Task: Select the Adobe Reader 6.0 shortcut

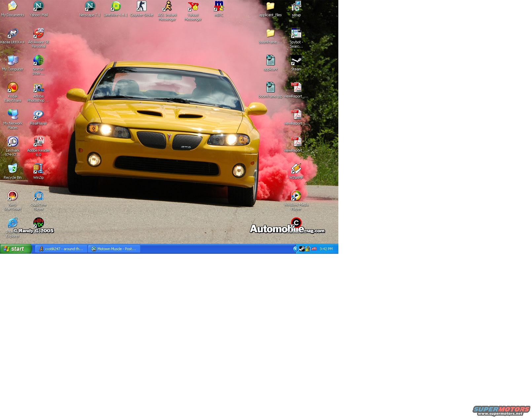Action: (38, 146)
